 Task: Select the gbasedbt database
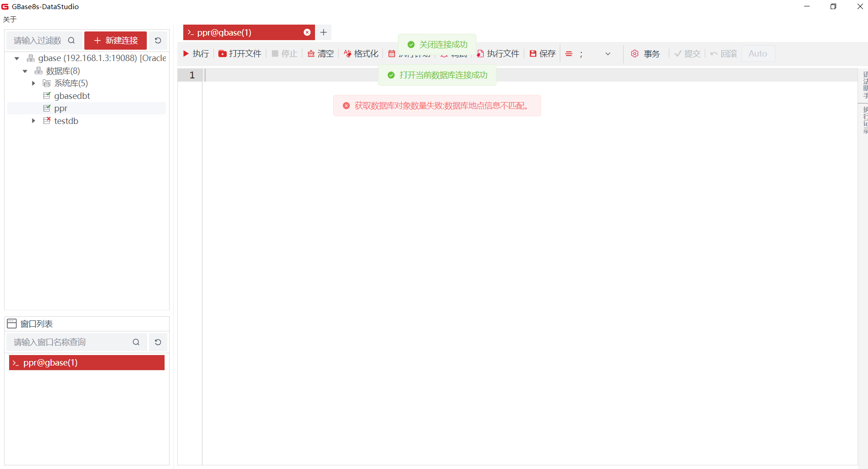tap(72, 96)
